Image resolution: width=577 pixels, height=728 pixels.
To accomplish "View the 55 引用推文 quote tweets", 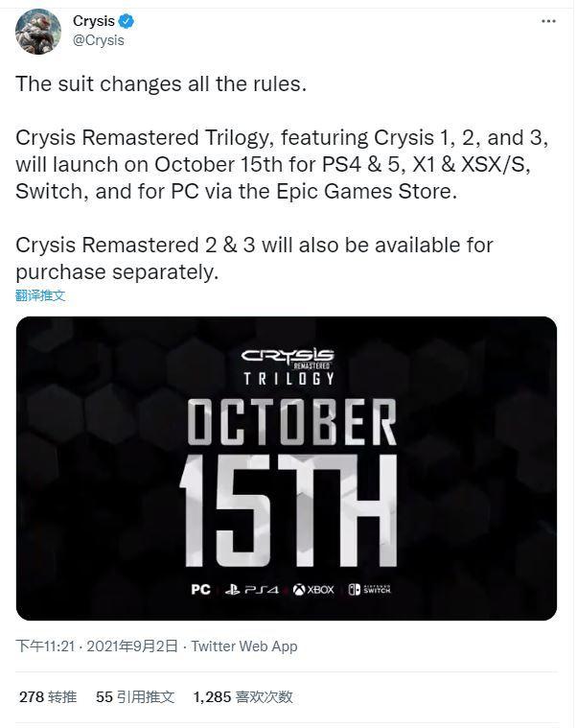I will click(x=135, y=696).
